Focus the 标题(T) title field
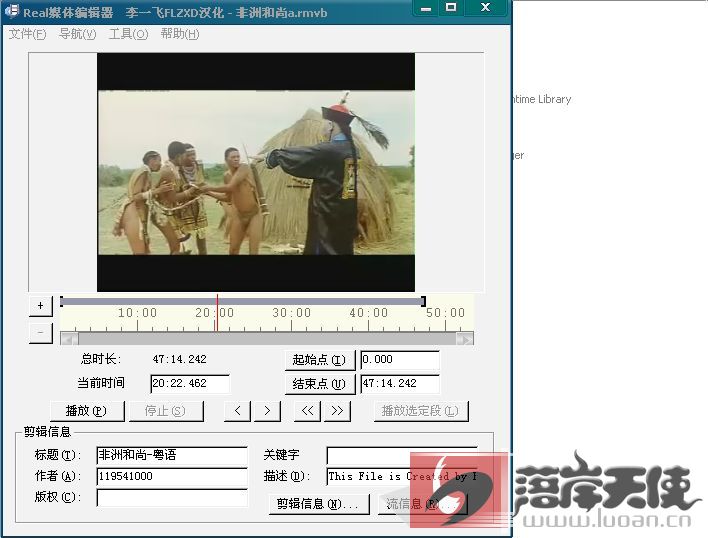The height and width of the screenshot is (538, 708). click(x=172, y=455)
